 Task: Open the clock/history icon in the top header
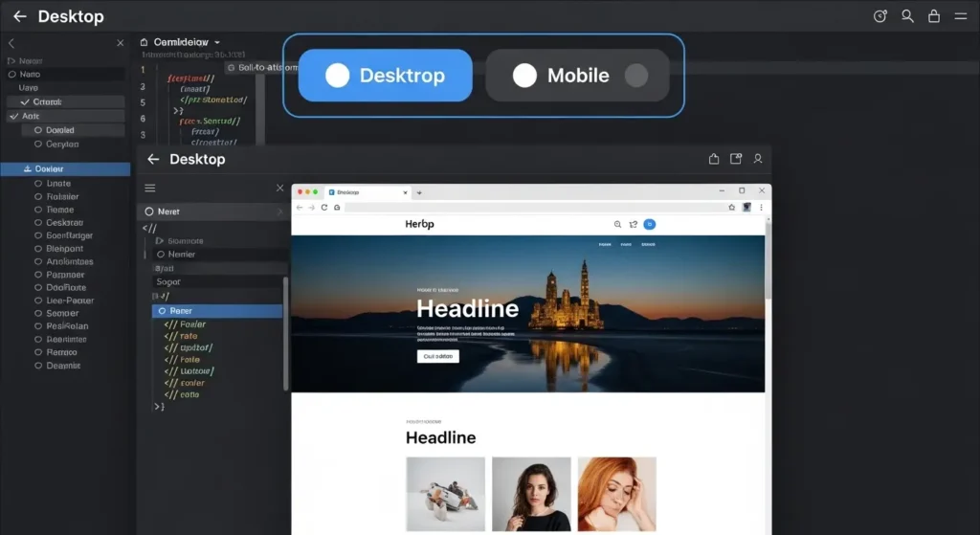(x=881, y=16)
